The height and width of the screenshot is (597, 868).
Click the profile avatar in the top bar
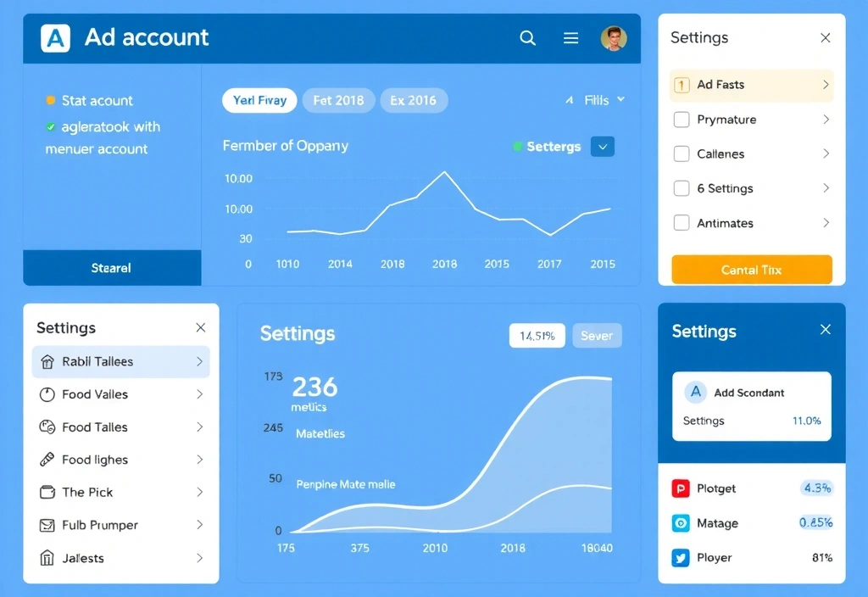pyautogui.click(x=612, y=38)
